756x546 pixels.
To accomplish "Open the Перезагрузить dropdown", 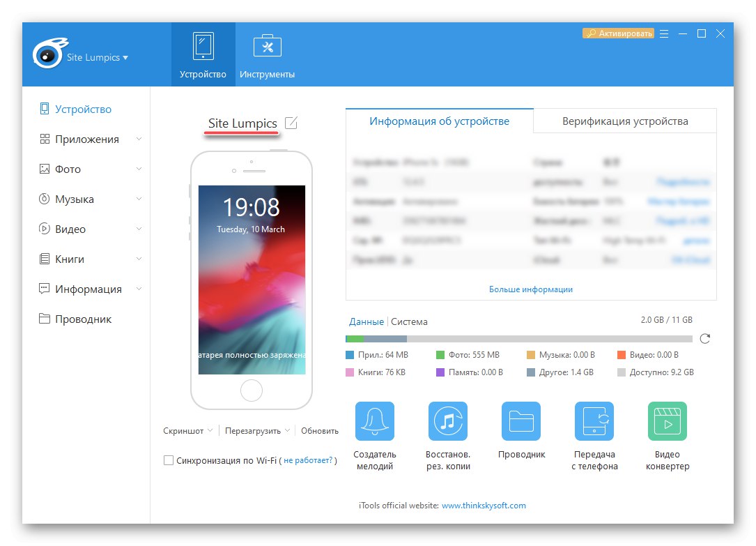I will [x=258, y=431].
